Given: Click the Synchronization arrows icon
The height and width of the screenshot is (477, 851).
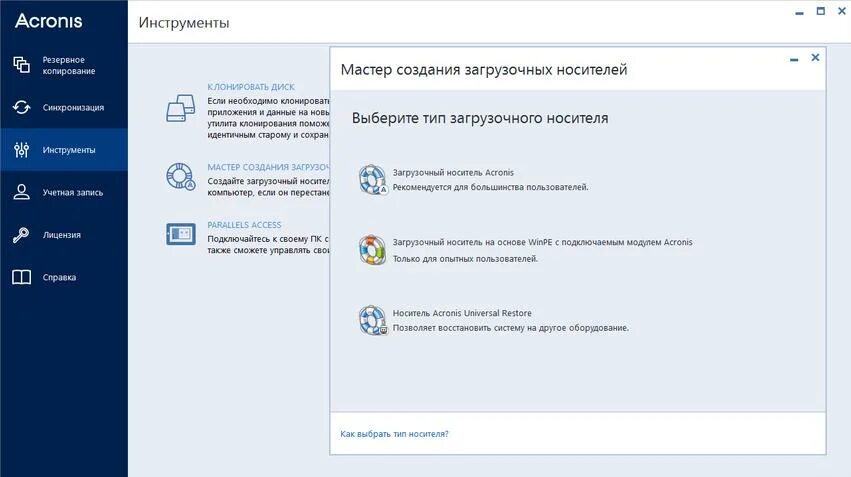Looking at the screenshot, I should pos(21,107).
